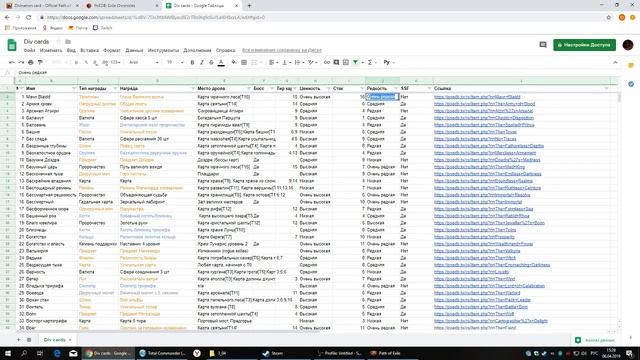Open the Формат menu

click(x=112, y=50)
